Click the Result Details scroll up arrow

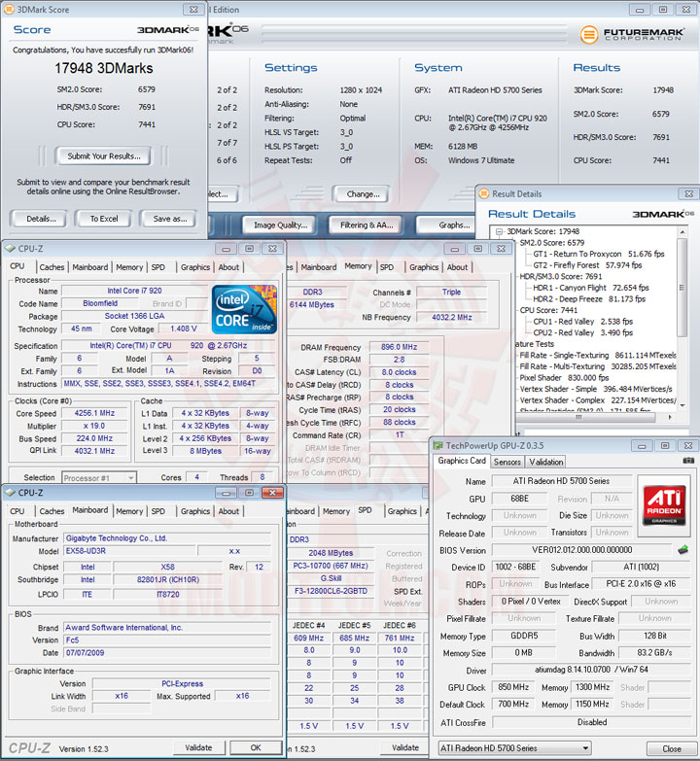pos(682,232)
